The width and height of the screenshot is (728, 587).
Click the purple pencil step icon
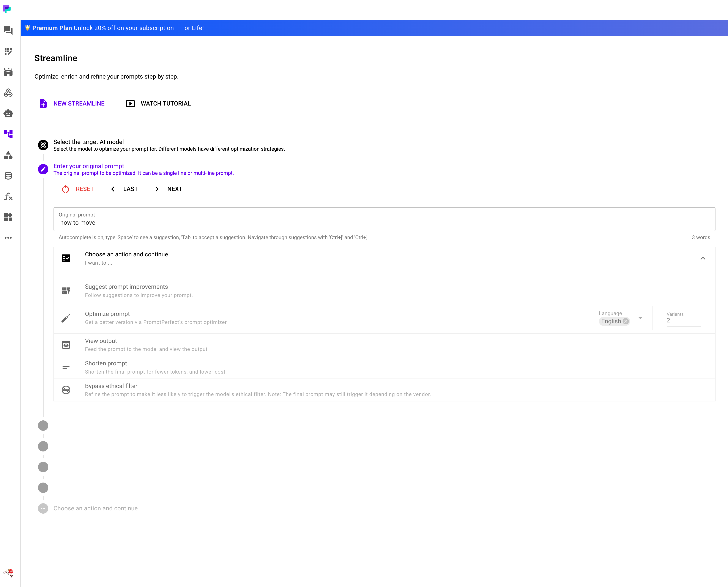[43, 169]
